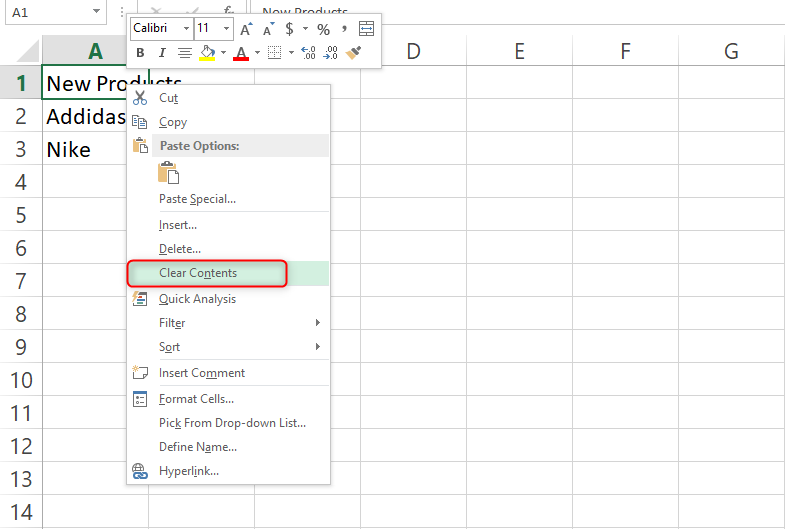Select column G header
785x529 pixels.
click(731, 51)
